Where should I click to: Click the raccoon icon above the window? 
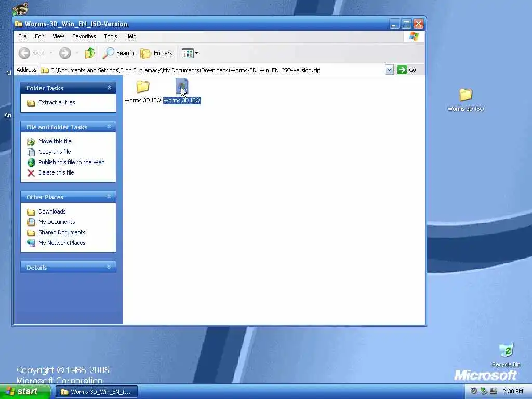[x=20, y=8]
